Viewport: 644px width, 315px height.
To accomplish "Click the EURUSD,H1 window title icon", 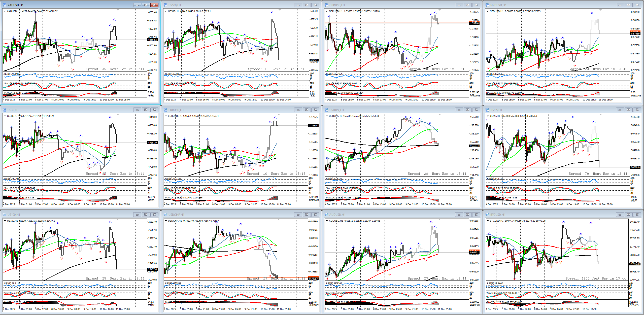I will pos(165,110).
